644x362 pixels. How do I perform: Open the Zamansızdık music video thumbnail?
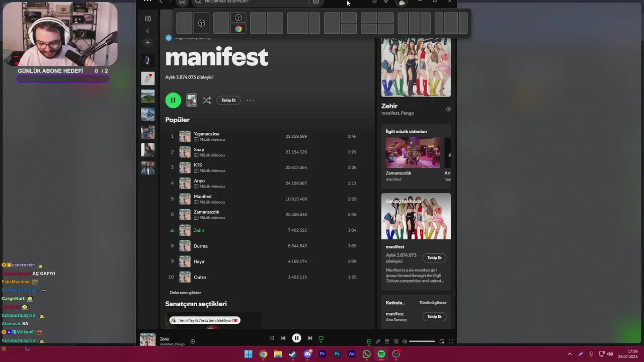tap(413, 153)
